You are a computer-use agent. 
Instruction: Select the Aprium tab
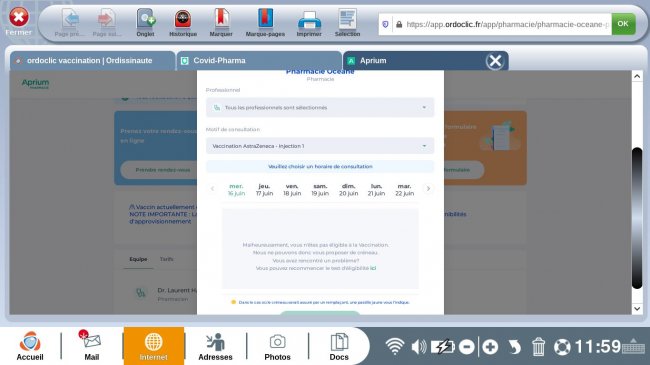click(415, 61)
